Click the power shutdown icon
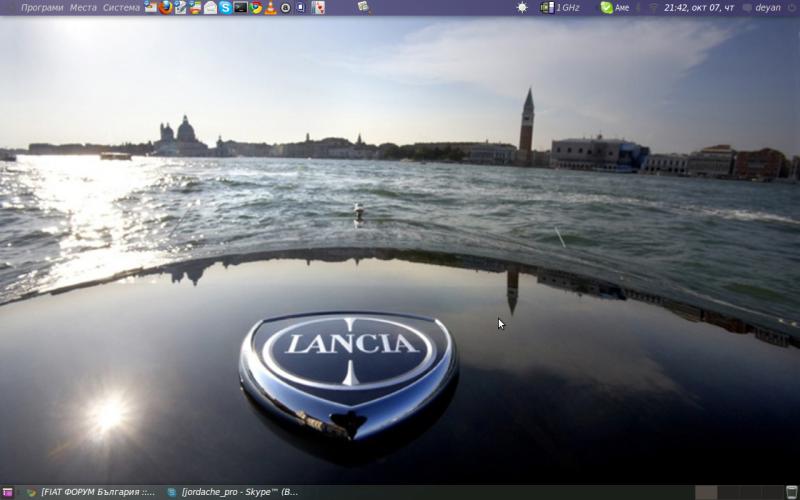The image size is (800, 500). [x=791, y=7]
